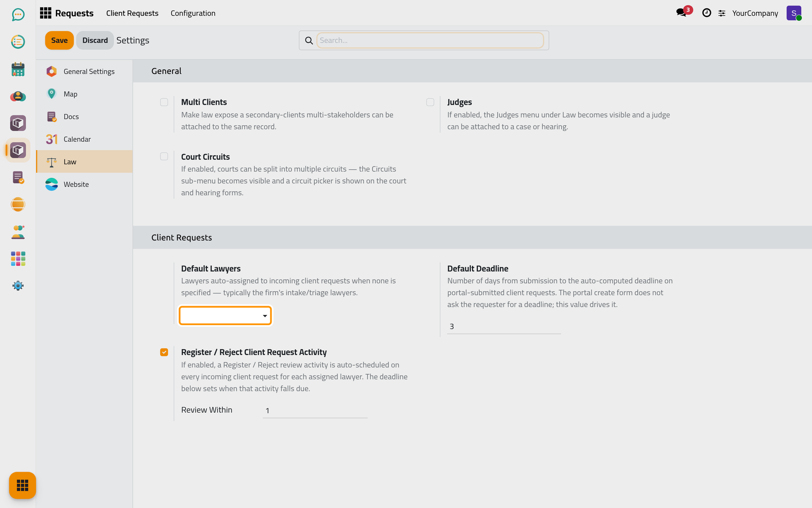Select the Calendar settings tab

[x=85, y=139]
